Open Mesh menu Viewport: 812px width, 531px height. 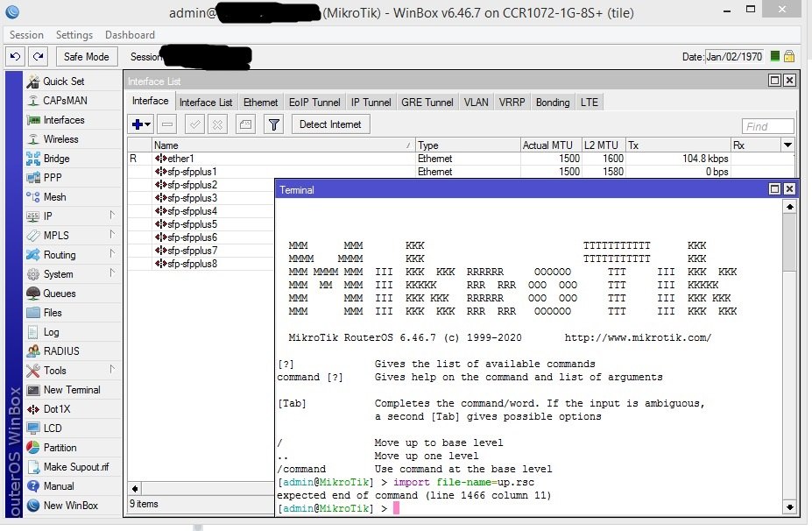pos(54,197)
